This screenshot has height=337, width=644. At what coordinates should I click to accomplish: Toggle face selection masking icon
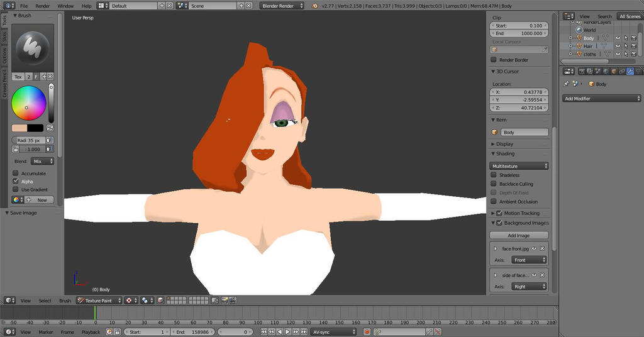(x=160, y=301)
